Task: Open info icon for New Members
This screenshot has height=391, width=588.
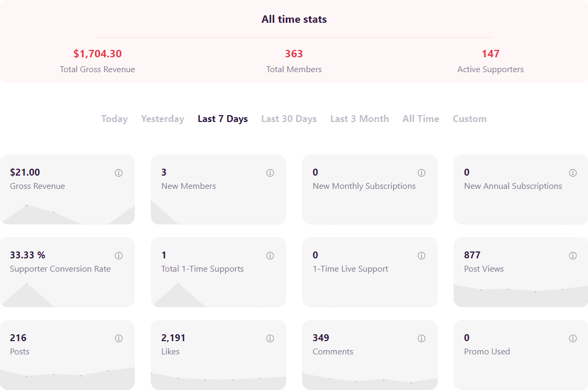Action: tap(270, 173)
